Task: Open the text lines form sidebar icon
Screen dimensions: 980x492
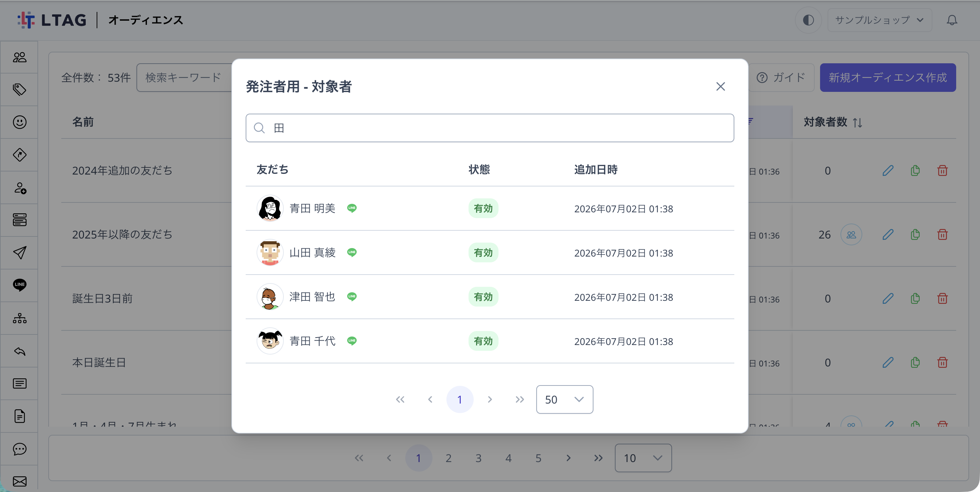Action: [19, 383]
